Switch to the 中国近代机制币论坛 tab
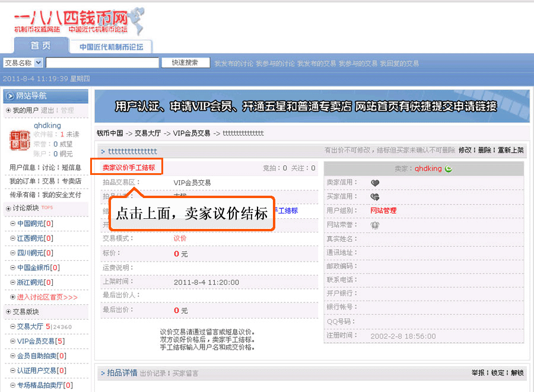Image resolution: width=534 pixels, height=392 pixels. 111,47
